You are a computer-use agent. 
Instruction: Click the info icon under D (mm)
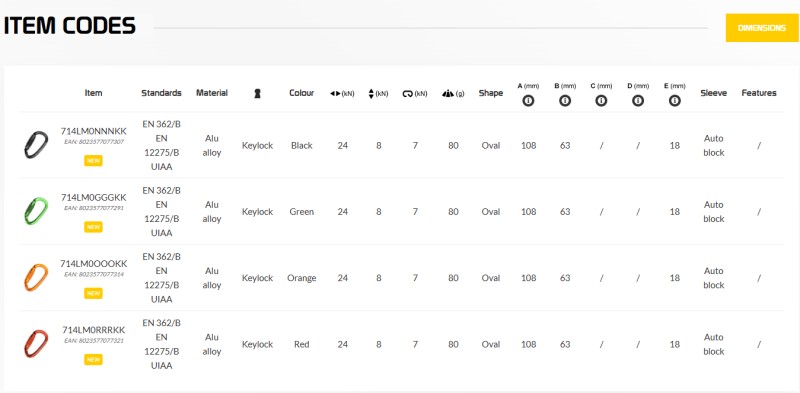pos(638,101)
